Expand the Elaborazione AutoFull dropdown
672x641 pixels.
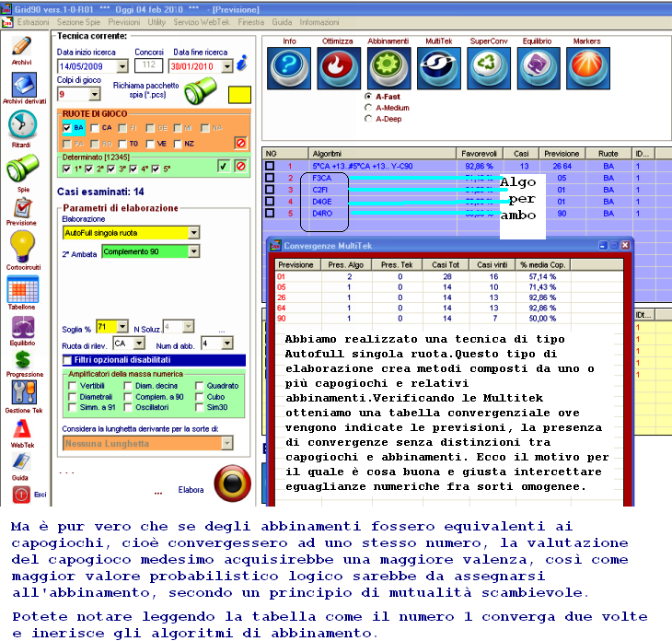[x=193, y=233]
